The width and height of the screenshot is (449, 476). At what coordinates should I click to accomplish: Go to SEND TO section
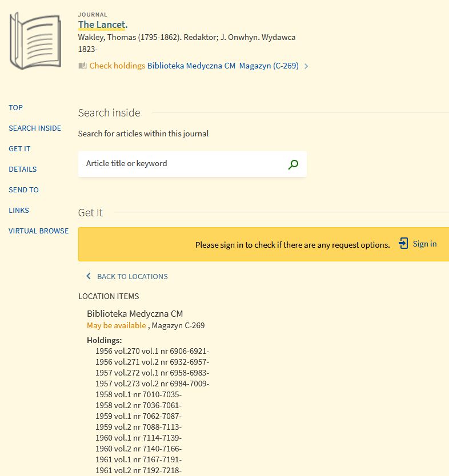click(23, 189)
